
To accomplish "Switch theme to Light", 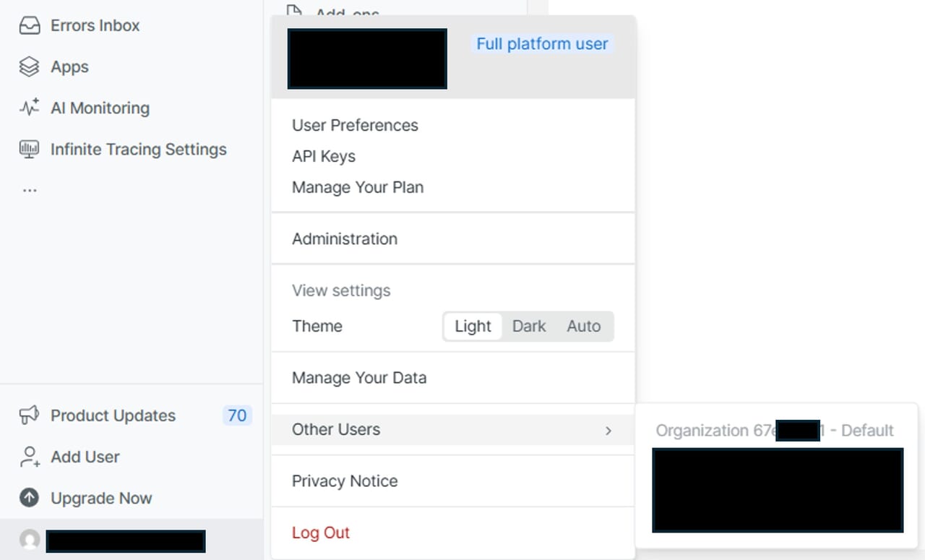I will click(473, 327).
